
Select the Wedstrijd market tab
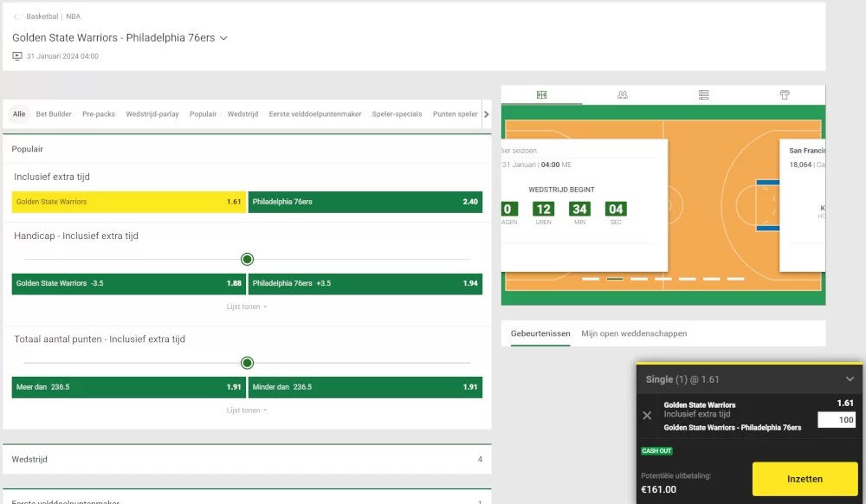click(x=242, y=114)
